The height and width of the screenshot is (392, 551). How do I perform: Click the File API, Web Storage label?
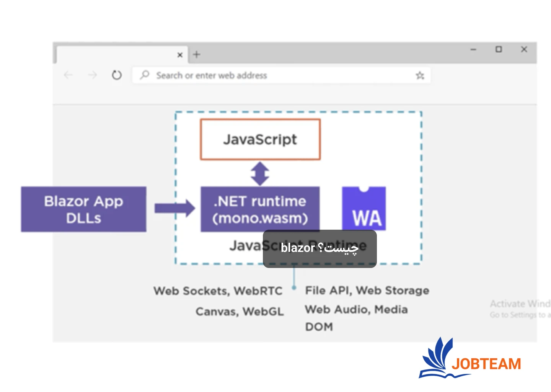click(367, 291)
